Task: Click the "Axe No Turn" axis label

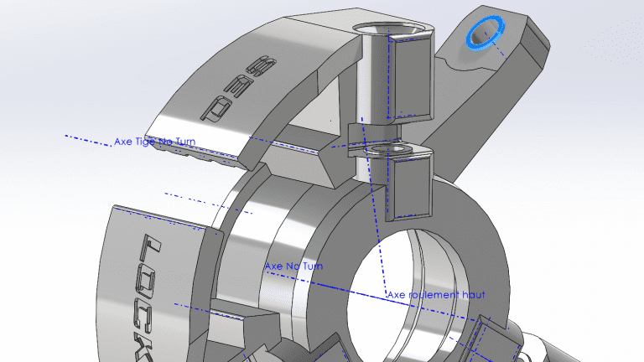Action: pyautogui.click(x=294, y=266)
